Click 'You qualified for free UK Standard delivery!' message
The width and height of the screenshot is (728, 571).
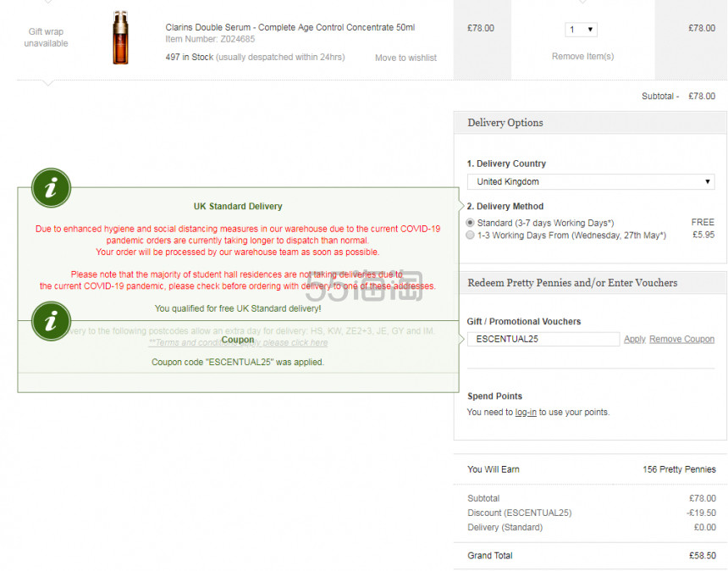coord(238,308)
